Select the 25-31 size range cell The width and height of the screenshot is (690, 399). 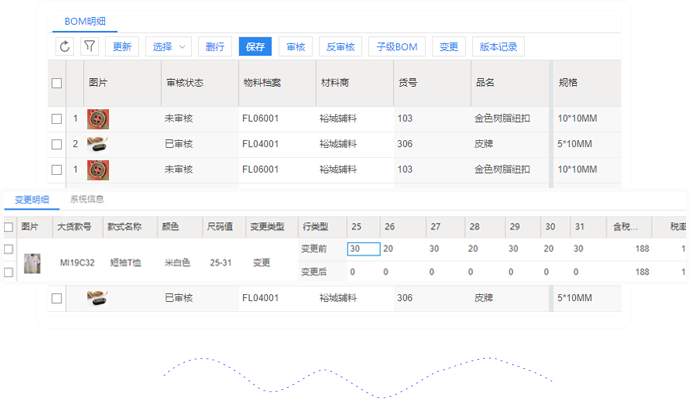point(220,263)
